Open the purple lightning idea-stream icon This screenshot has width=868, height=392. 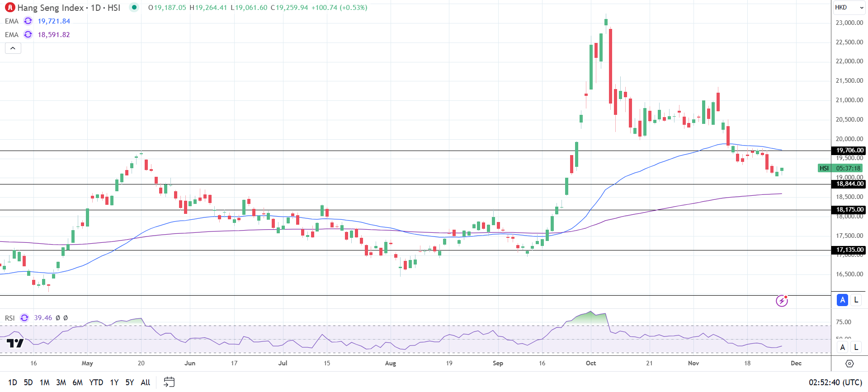[x=782, y=301]
